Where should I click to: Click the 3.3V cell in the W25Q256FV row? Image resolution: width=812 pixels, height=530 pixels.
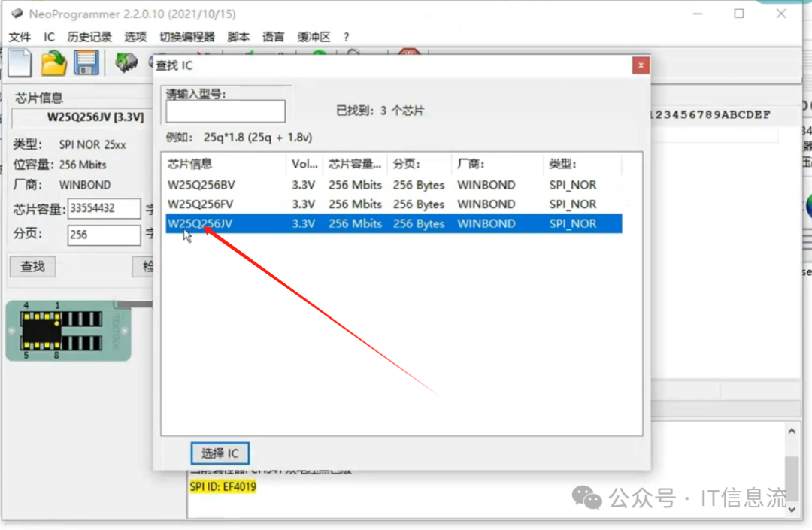click(304, 204)
